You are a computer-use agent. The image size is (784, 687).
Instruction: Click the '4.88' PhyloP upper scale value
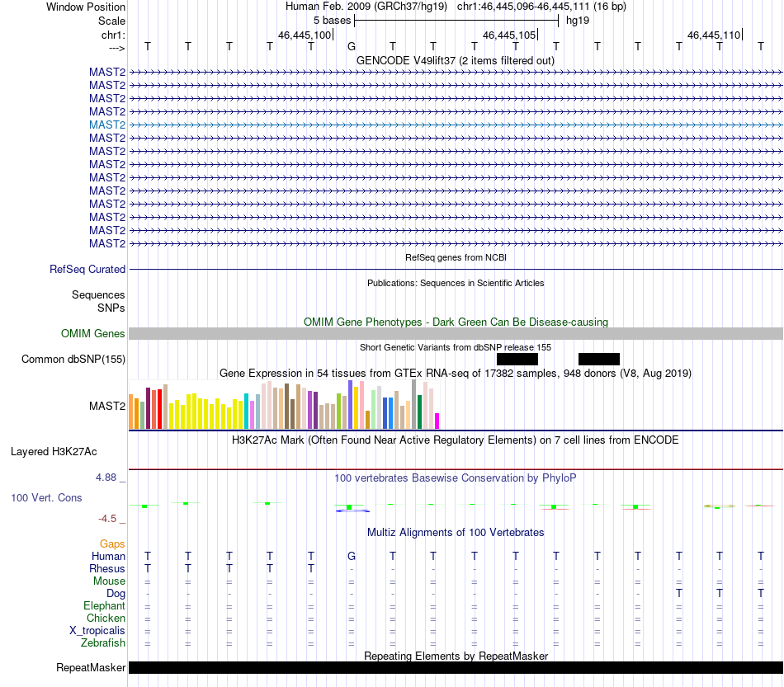106,478
